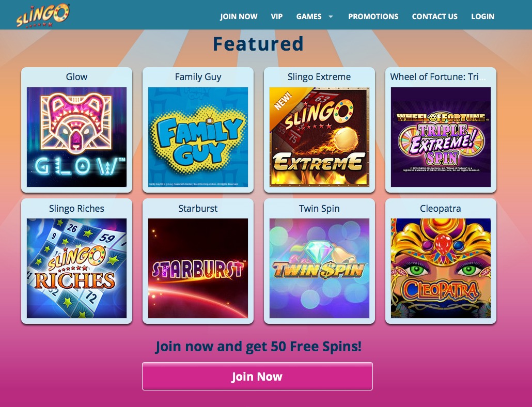Launch the Twin Spin game image
This screenshot has width=532, height=407.
click(319, 268)
